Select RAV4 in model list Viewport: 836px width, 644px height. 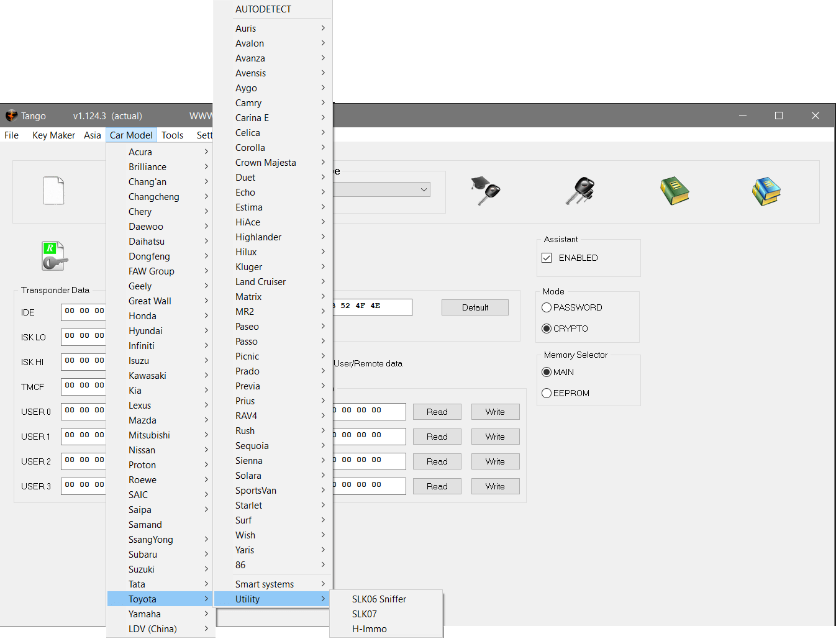click(x=273, y=416)
